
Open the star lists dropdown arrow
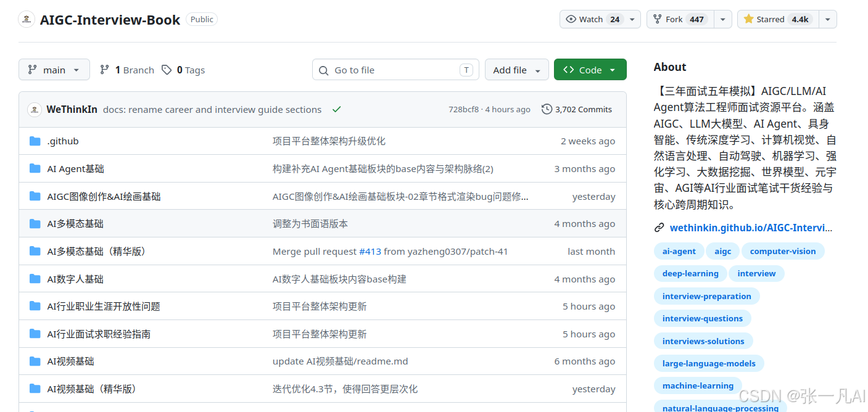(827, 19)
